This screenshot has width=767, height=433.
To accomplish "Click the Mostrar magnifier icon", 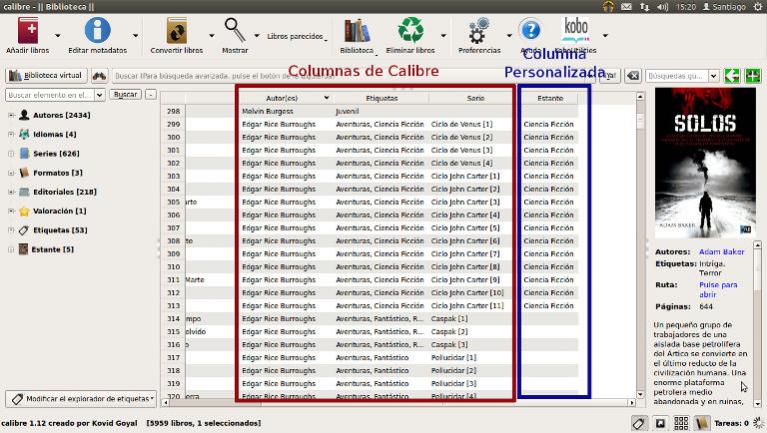I will pos(236,30).
